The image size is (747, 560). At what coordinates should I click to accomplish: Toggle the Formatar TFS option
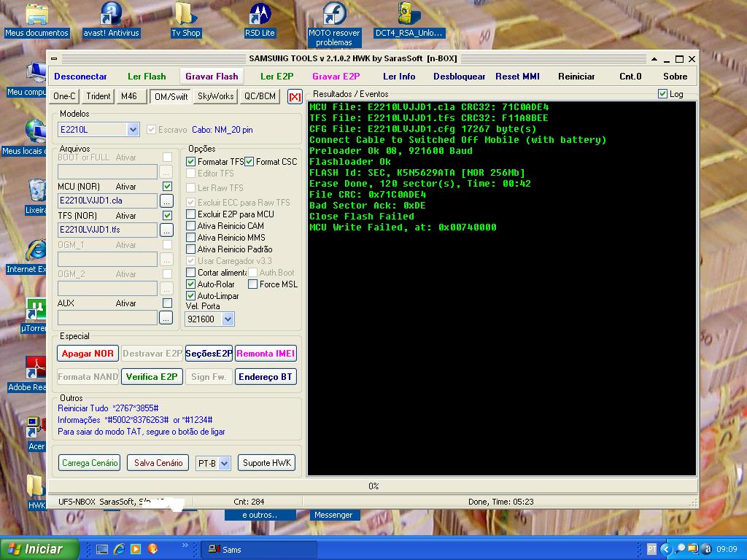[190, 162]
